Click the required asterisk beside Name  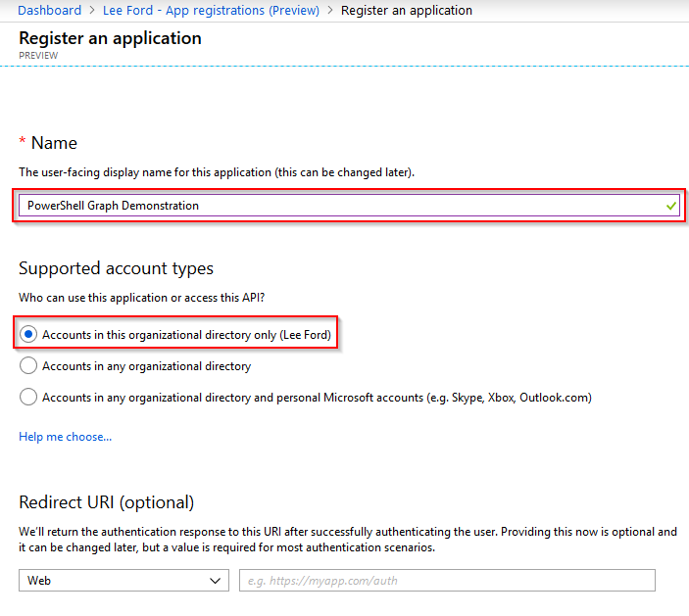(x=22, y=141)
